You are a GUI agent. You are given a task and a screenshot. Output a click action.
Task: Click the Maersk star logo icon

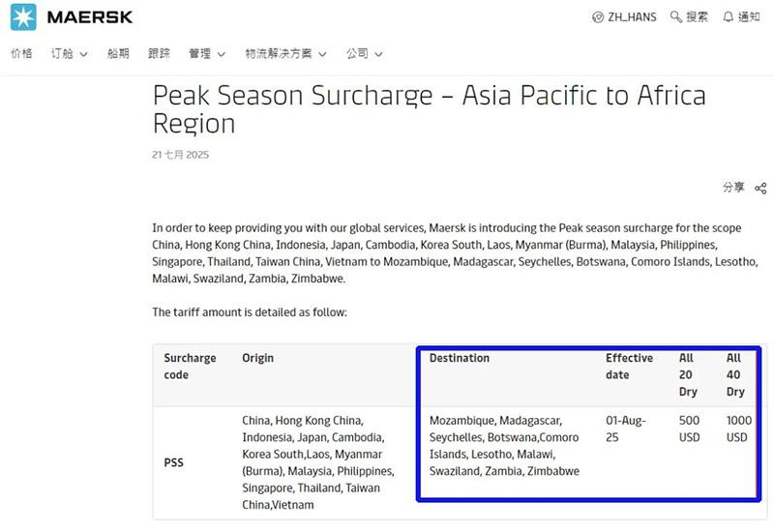(x=23, y=16)
